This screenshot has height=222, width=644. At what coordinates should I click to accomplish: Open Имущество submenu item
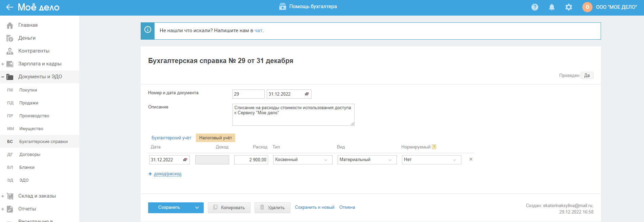[31, 129]
